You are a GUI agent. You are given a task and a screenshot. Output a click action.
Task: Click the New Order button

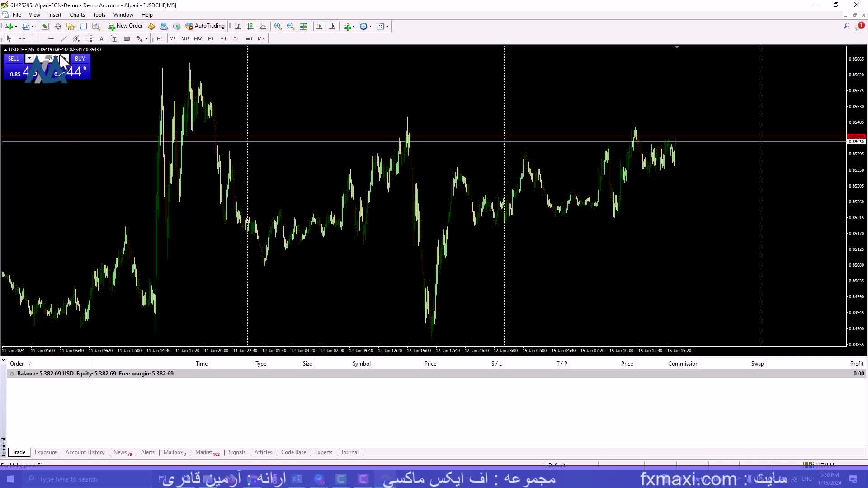point(125,26)
